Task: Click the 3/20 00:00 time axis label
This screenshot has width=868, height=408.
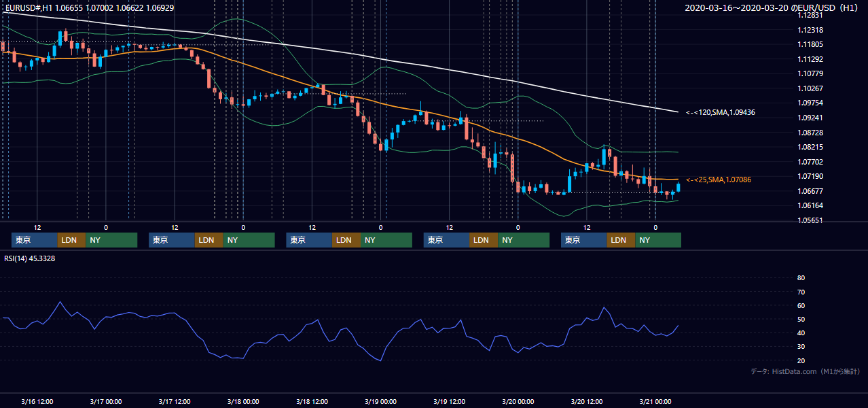Action: pos(518,401)
